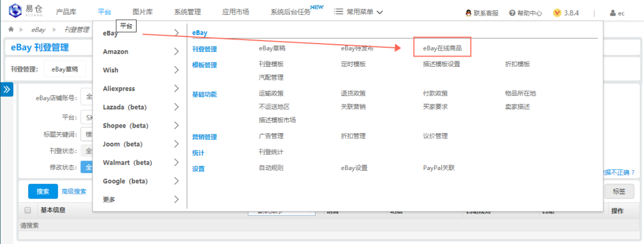Open 刊登模板 menu entry
This screenshot has width=644, height=244.
[x=271, y=64]
